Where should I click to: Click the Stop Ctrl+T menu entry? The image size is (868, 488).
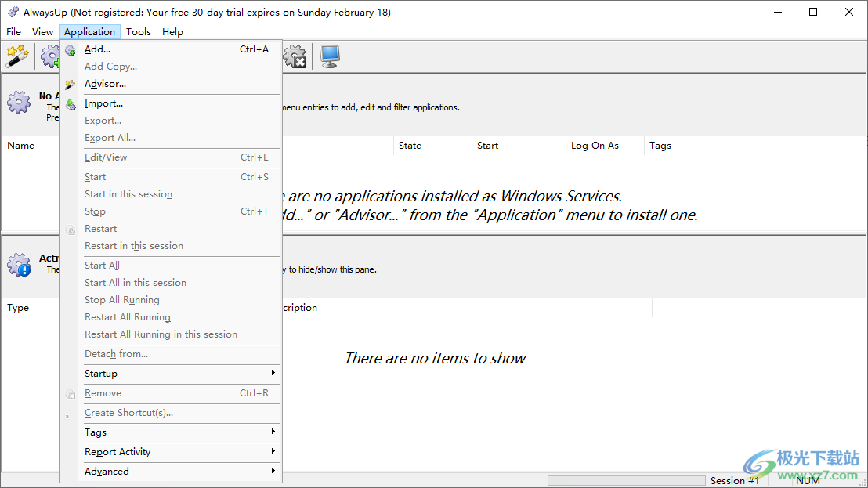(x=171, y=211)
